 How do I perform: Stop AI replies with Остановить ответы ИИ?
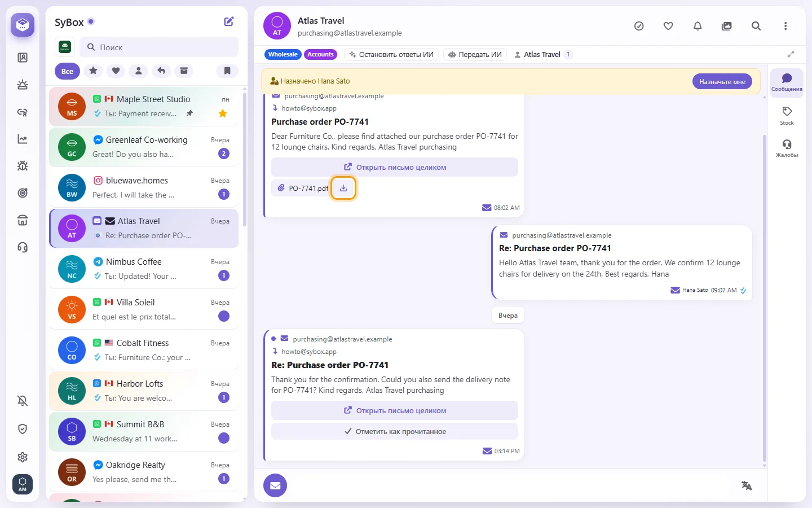pyautogui.click(x=391, y=54)
